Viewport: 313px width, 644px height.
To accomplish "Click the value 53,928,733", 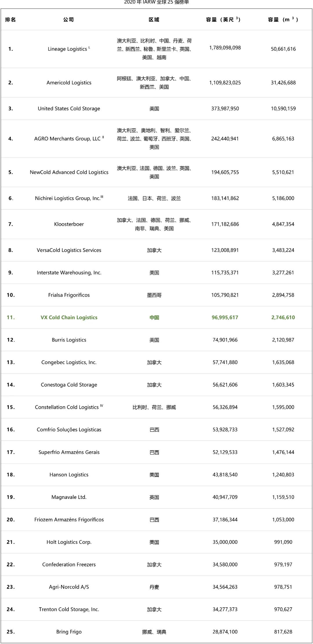I will (x=225, y=430).
